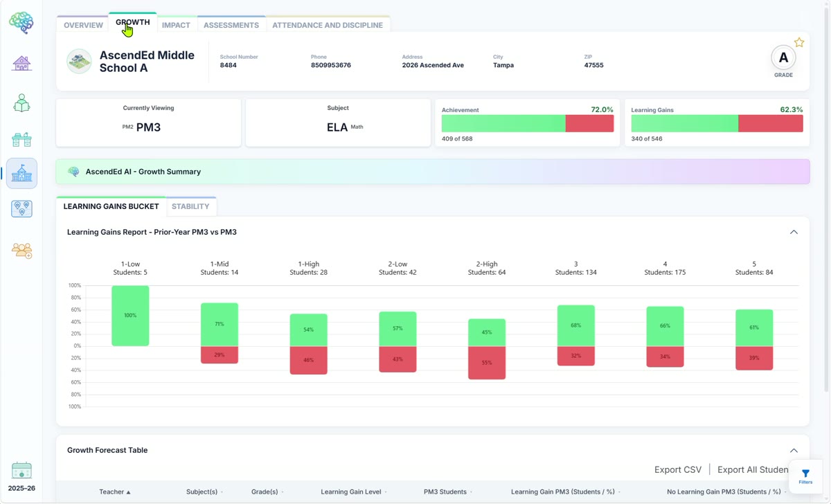Click the bucket 4 66% green bar
This screenshot has width=831, height=504.
coord(665,326)
